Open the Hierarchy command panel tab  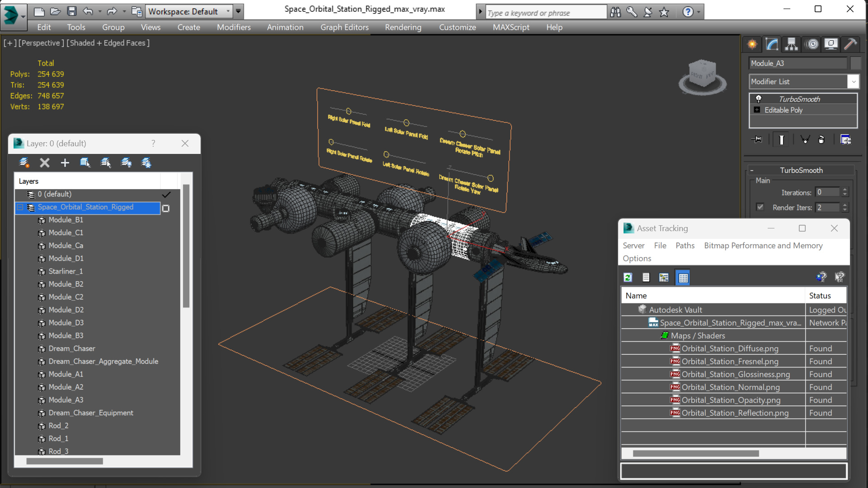point(791,44)
